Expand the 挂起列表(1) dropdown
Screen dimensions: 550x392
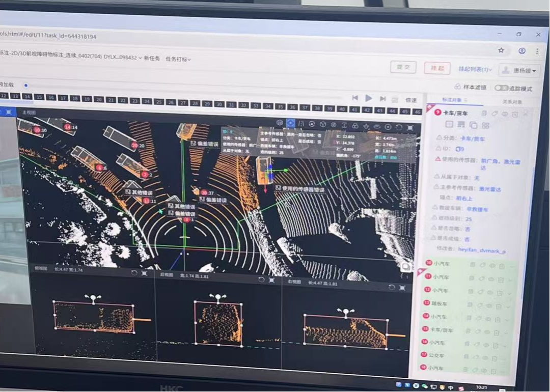pos(475,69)
